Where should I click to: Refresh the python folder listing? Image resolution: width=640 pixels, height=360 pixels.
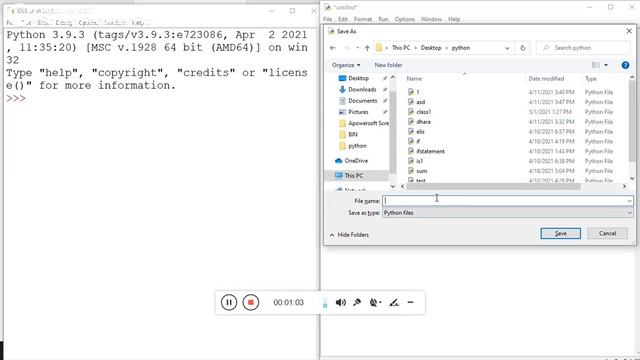pos(522,48)
